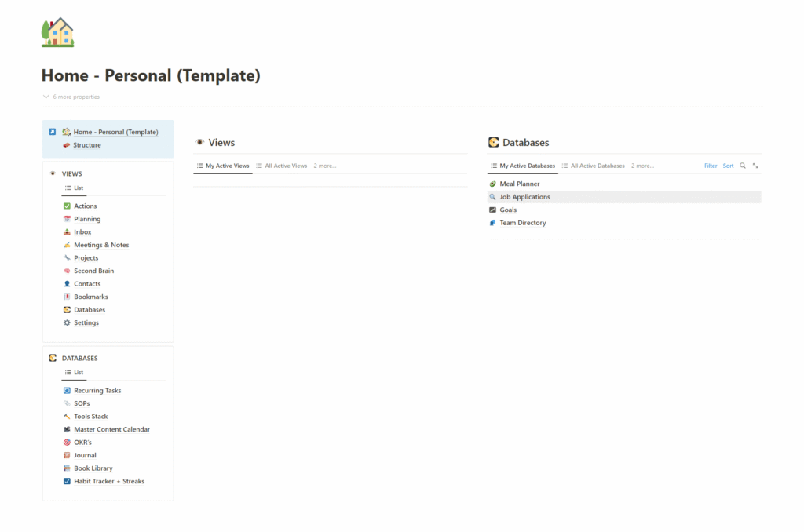The width and height of the screenshot is (804, 532).
Task: Click the search magnifier icon in Databases
Action: [743, 166]
